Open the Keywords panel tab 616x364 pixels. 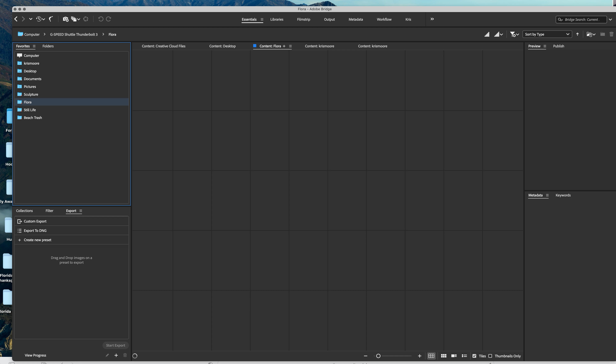[563, 195]
